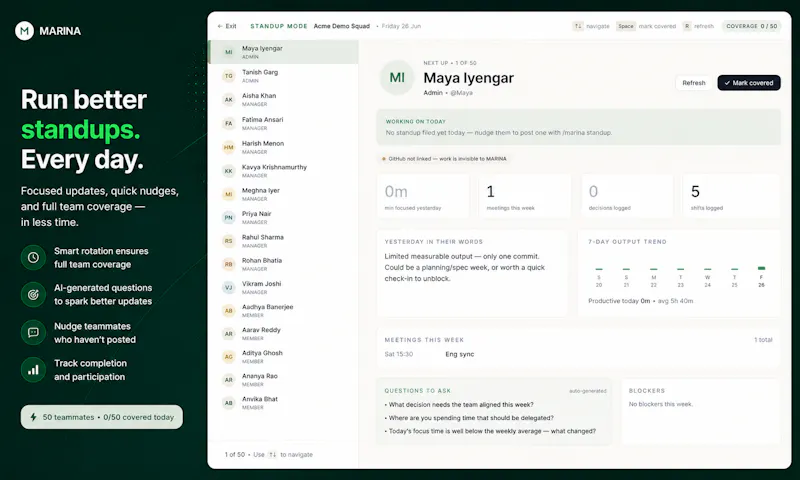Select Aisha Khan in the teammate list
Image resolution: width=800 pixels, height=480 pixels.
(x=283, y=99)
